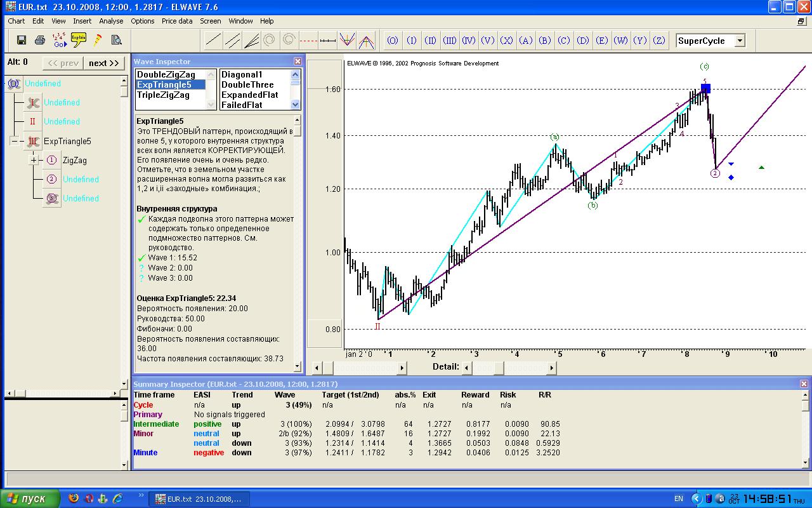Click the Detail slider thumb

(x=499, y=368)
